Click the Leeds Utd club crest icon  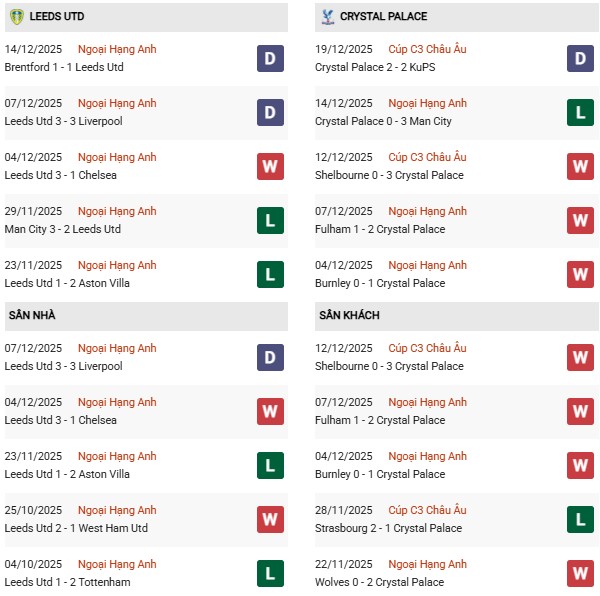(16, 17)
